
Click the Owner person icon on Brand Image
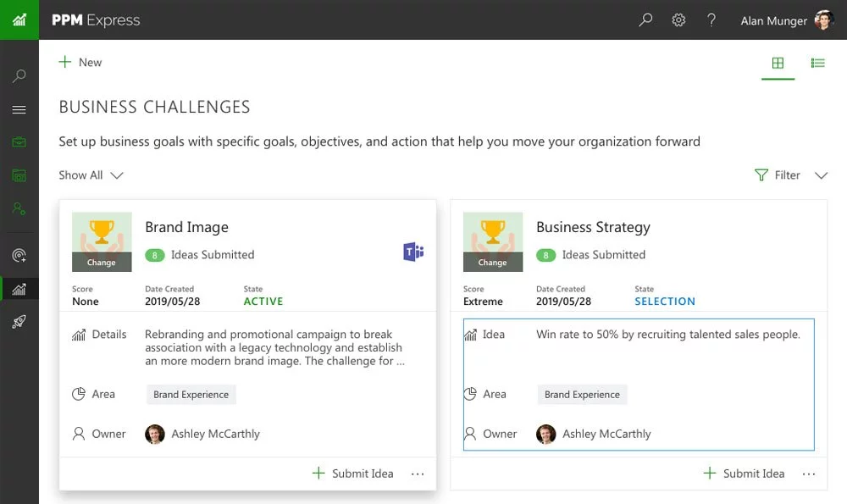click(79, 434)
